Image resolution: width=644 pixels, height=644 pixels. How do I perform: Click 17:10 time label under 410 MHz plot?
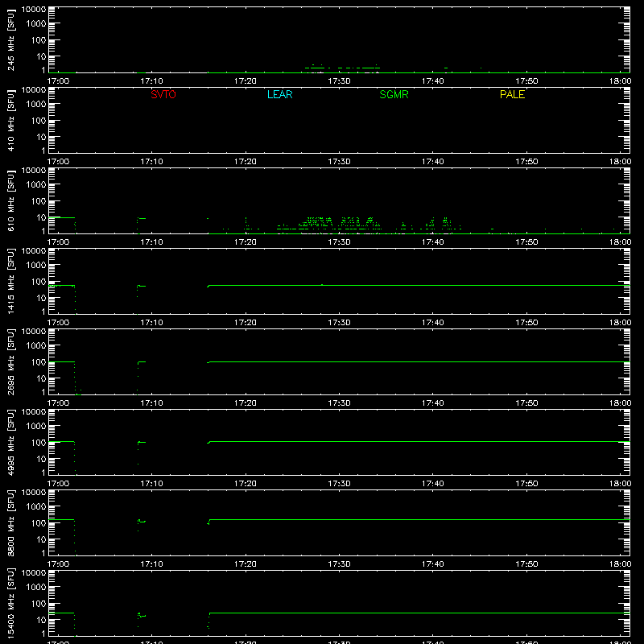152,162
